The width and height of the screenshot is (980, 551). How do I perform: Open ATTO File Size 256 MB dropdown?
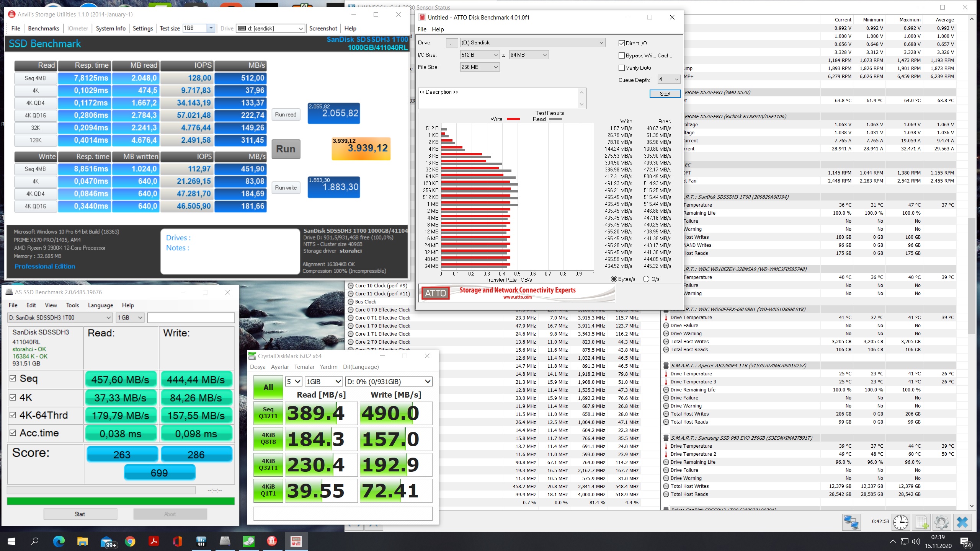pos(480,67)
